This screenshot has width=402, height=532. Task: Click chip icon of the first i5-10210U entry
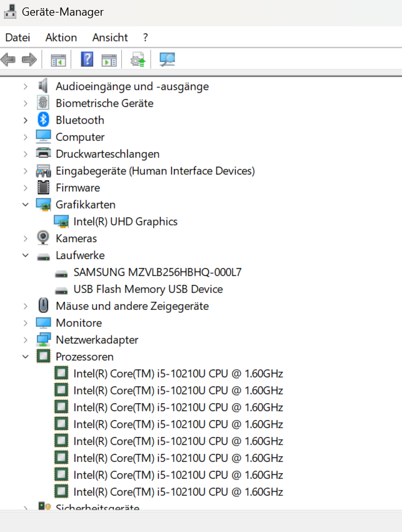(61, 373)
